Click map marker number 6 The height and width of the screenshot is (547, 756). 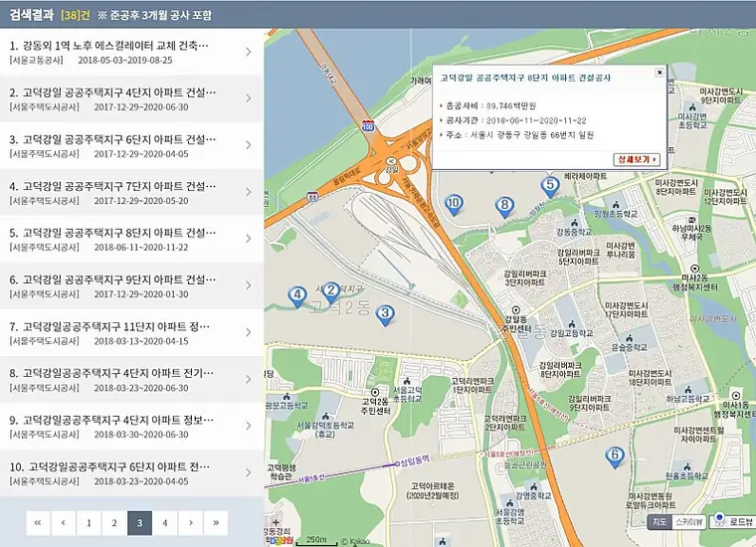tap(615, 457)
